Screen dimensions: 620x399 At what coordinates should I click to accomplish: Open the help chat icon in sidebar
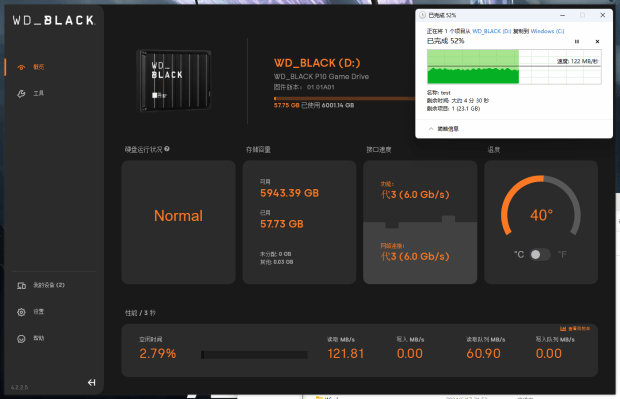click(21, 338)
